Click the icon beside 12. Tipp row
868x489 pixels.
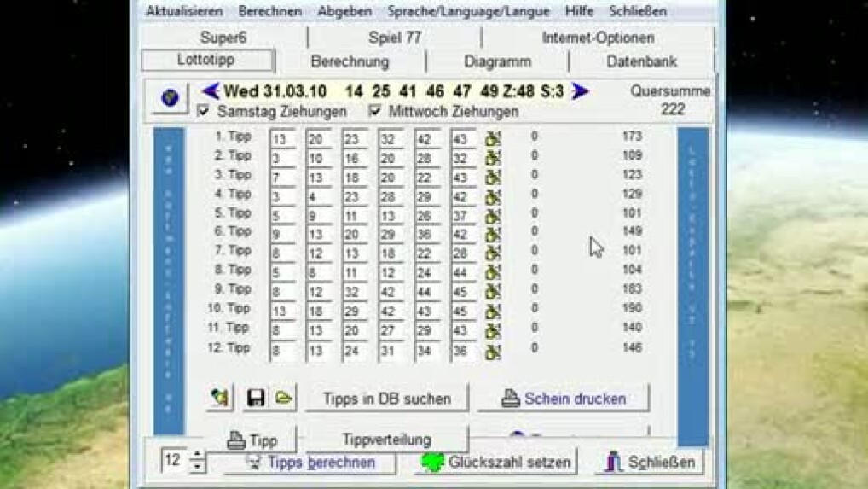[x=493, y=350]
